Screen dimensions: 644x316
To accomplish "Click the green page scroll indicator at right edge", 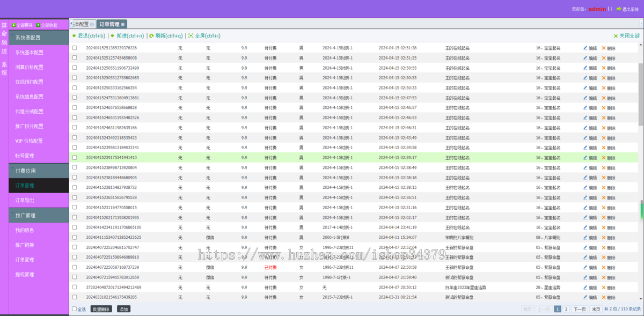I will pos(641,210).
